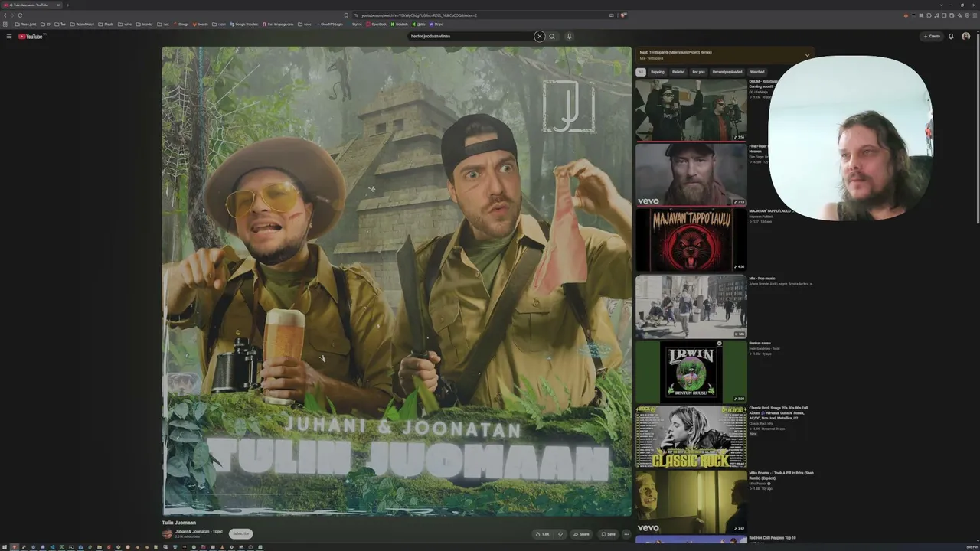
Task: Open the Mike Posner video thumbnail
Action: (691, 501)
